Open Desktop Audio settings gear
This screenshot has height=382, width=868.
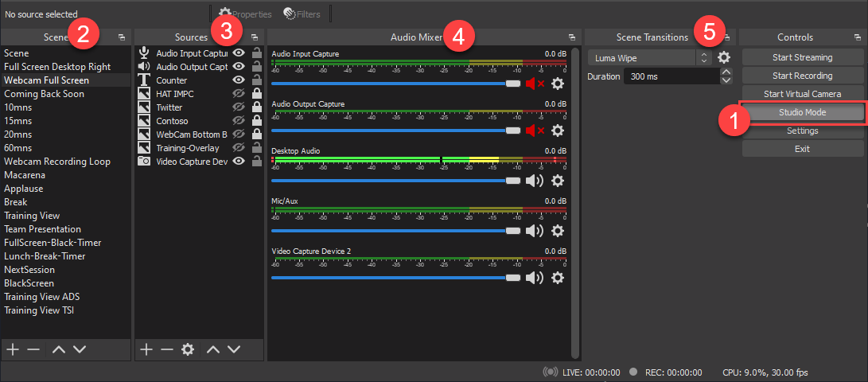[x=558, y=181]
